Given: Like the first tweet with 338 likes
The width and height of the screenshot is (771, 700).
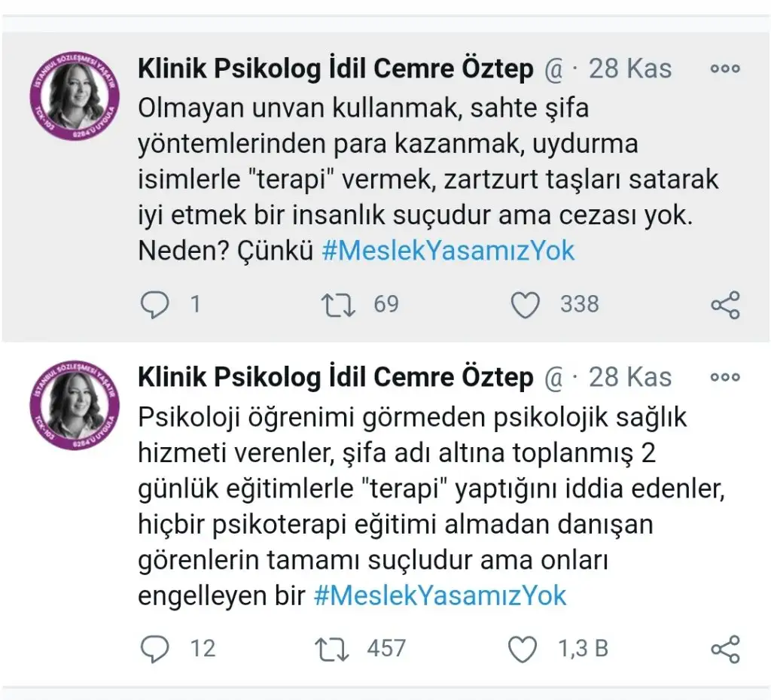Looking at the screenshot, I should click(x=526, y=305).
